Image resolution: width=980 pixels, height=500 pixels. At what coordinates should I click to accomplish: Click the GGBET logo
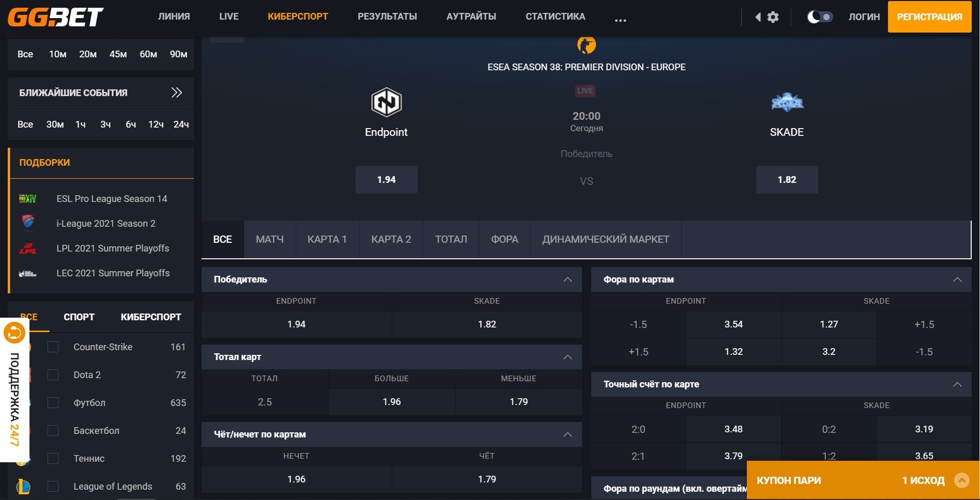point(56,17)
